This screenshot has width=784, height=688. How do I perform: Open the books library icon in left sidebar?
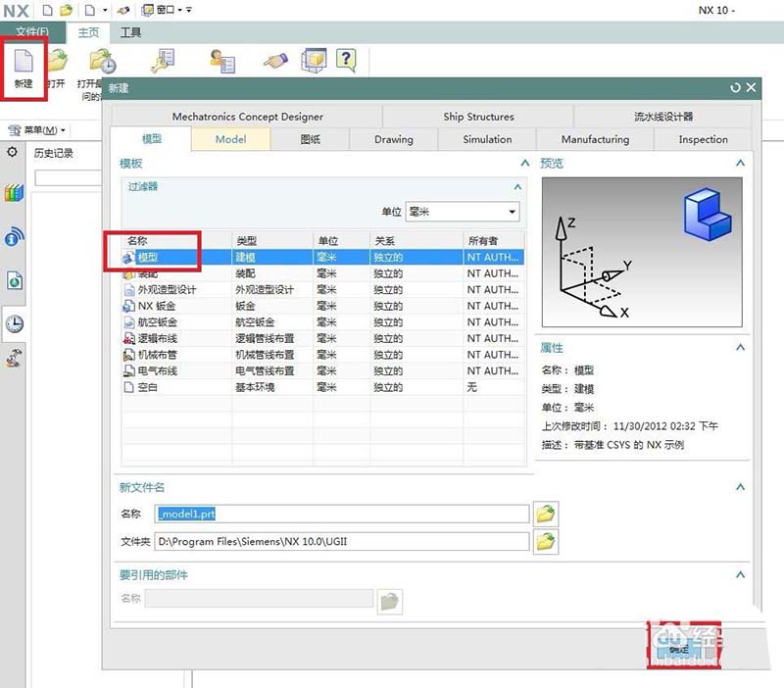coord(14,192)
